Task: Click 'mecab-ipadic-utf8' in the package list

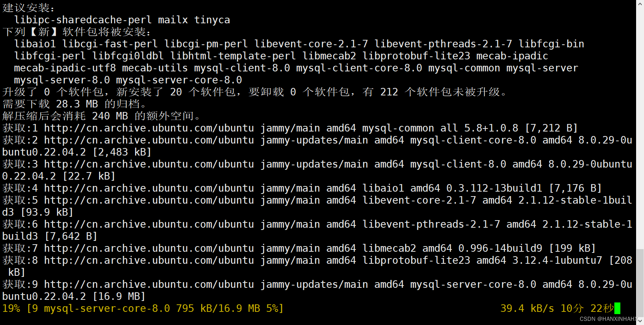Action: (65, 68)
